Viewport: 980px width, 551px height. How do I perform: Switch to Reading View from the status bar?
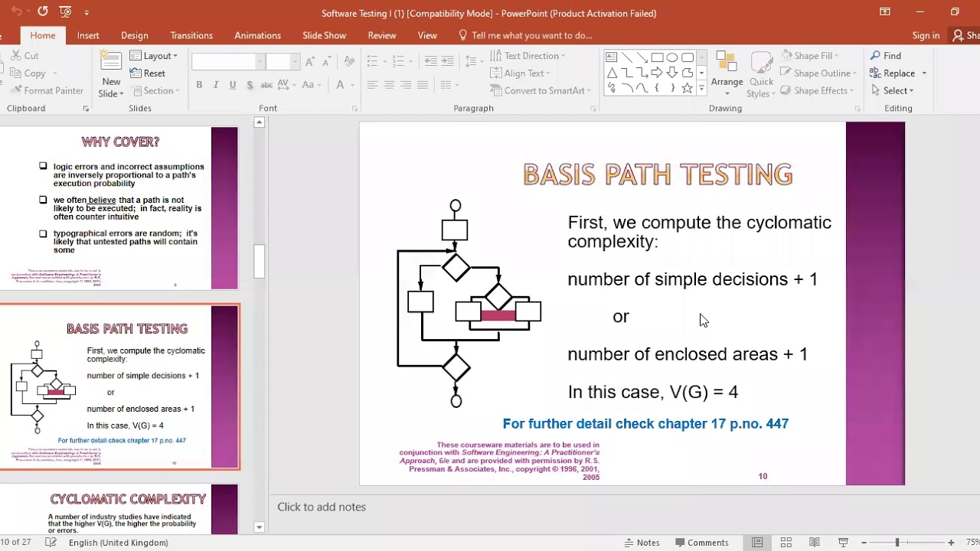(814, 543)
